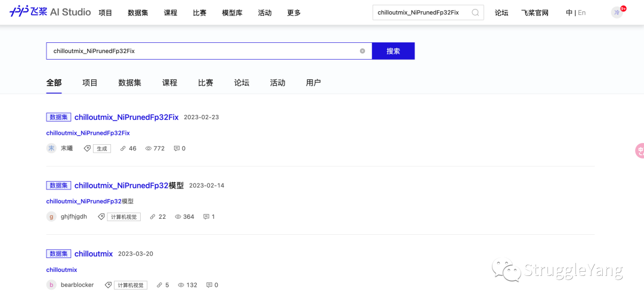644x301 pixels.
Task: Click the pink floating widget on right edge
Action: tap(639, 151)
